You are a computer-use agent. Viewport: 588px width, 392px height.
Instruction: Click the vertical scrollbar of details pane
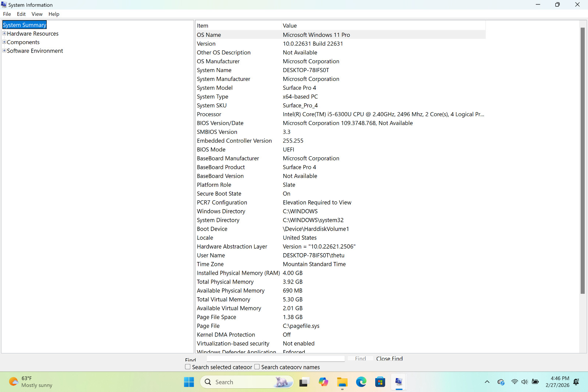(582, 161)
